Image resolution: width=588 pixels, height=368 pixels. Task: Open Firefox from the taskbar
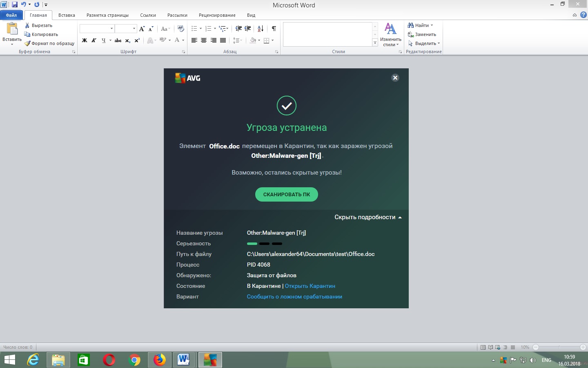point(160,360)
